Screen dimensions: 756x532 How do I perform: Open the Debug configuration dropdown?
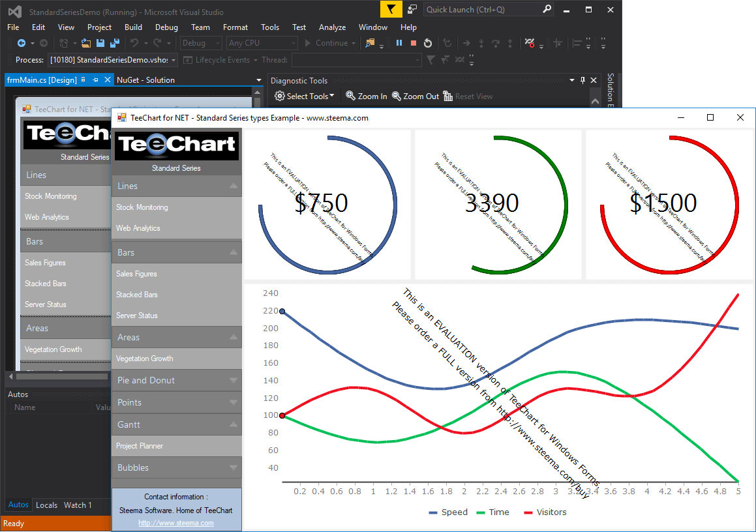[x=217, y=43]
